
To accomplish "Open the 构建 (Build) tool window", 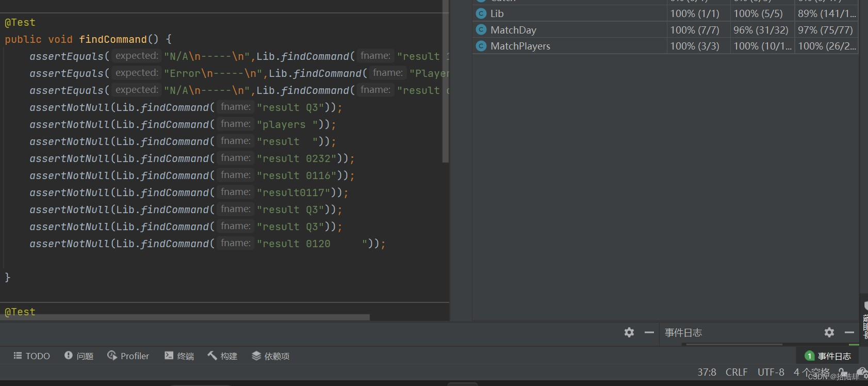I will (222, 356).
